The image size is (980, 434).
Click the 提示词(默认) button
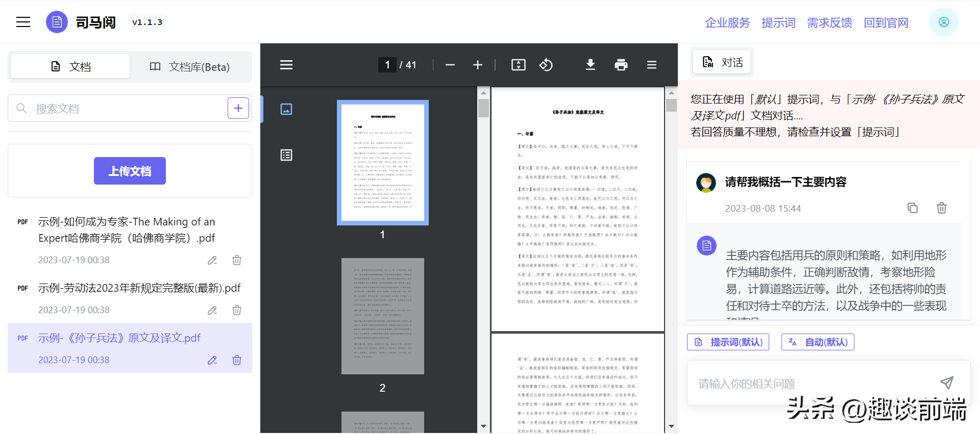728,342
